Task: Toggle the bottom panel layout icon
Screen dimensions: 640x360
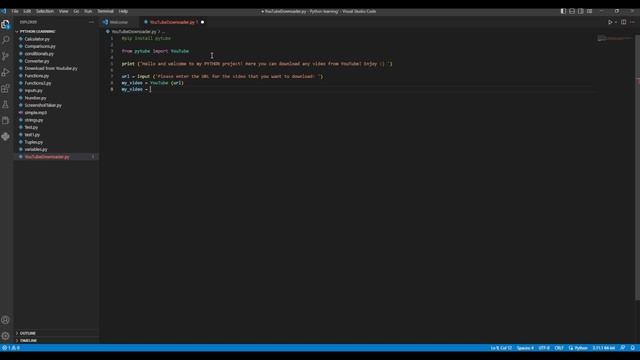Action: coord(572,11)
